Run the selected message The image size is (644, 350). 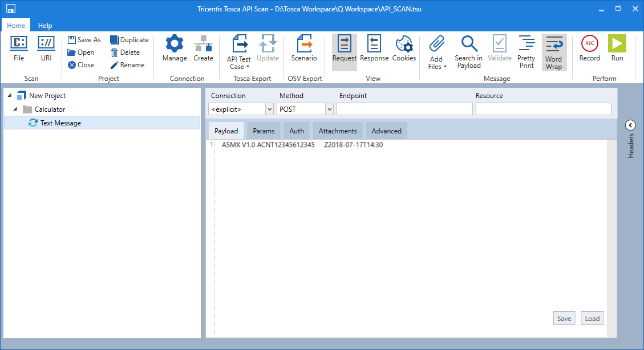(617, 48)
